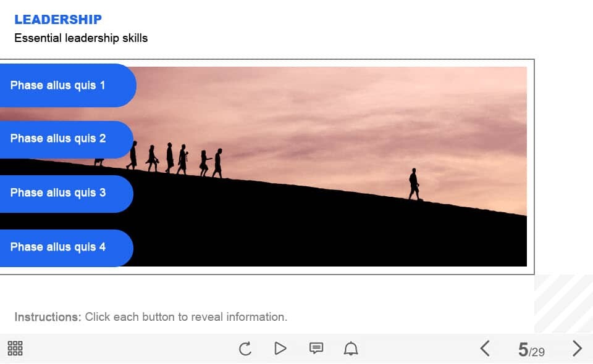Click the bell notification icon
This screenshot has height=364, width=593.
(x=351, y=349)
